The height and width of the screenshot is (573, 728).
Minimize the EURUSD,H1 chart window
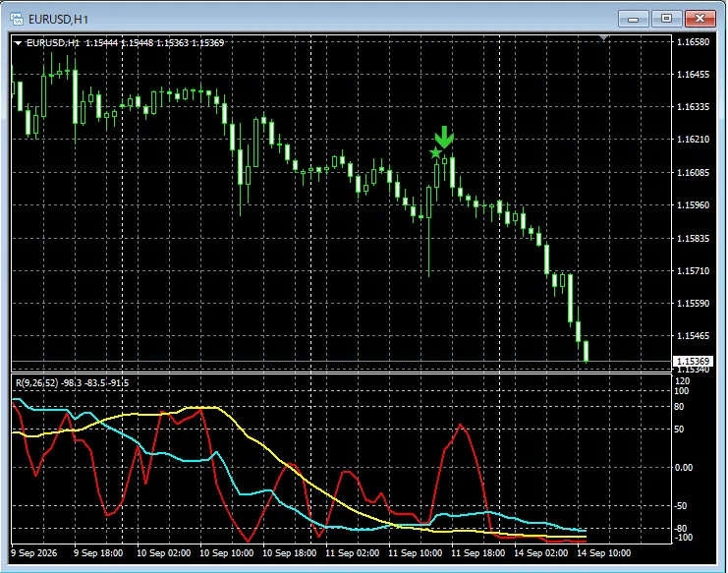[x=634, y=19]
